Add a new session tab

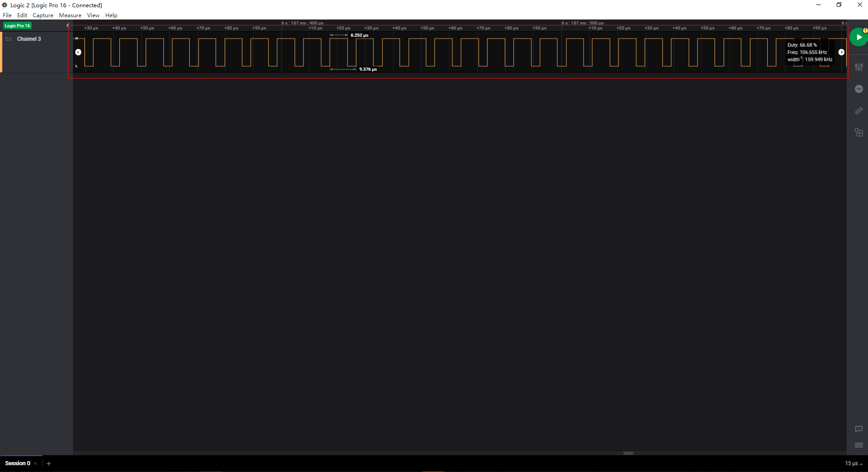[x=49, y=463]
